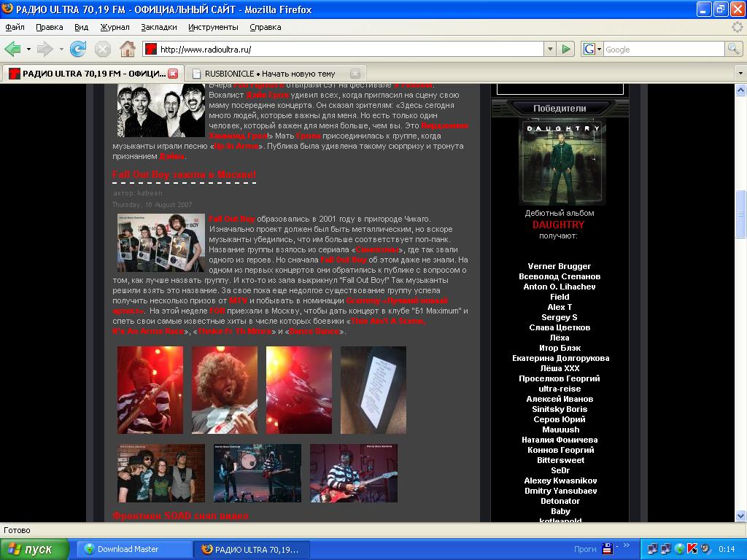
Task: Click the Download Master globe tray icon
Action: (679, 549)
